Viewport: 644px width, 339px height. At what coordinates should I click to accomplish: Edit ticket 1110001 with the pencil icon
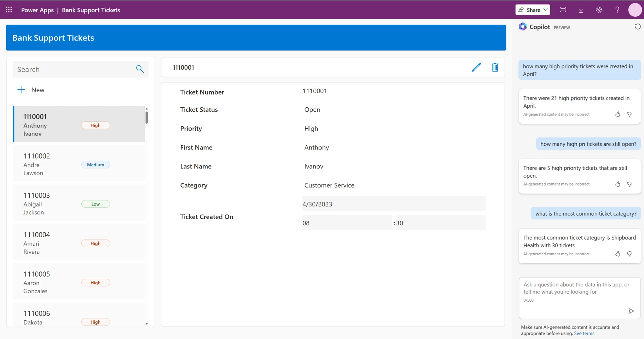tap(477, 67)
